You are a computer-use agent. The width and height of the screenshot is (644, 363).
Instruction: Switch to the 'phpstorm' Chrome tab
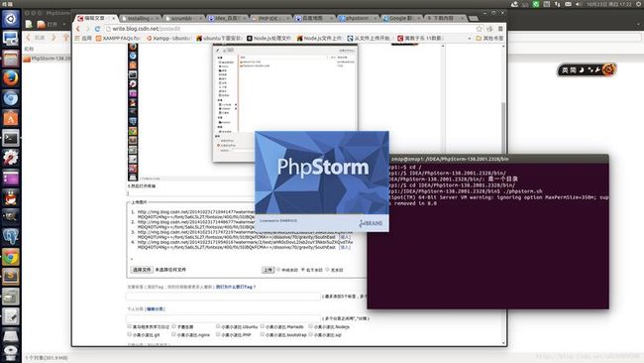[x=357, y=19]
